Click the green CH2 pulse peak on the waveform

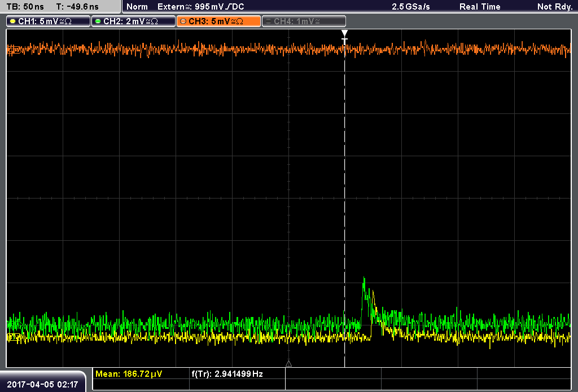[364, 279]
